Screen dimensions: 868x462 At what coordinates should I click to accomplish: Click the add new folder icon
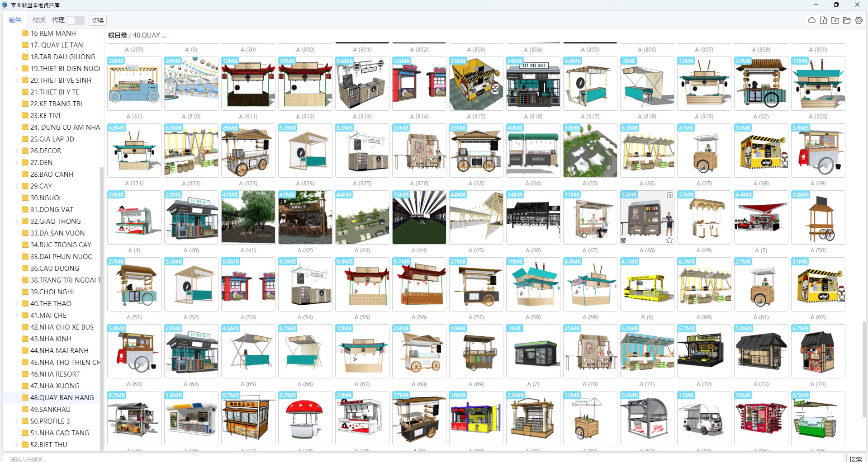(x=835, y=20)
